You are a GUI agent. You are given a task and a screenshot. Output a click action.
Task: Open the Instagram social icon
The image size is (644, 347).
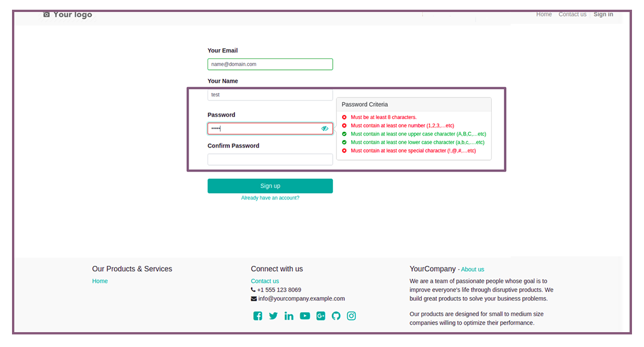(351, 316)
